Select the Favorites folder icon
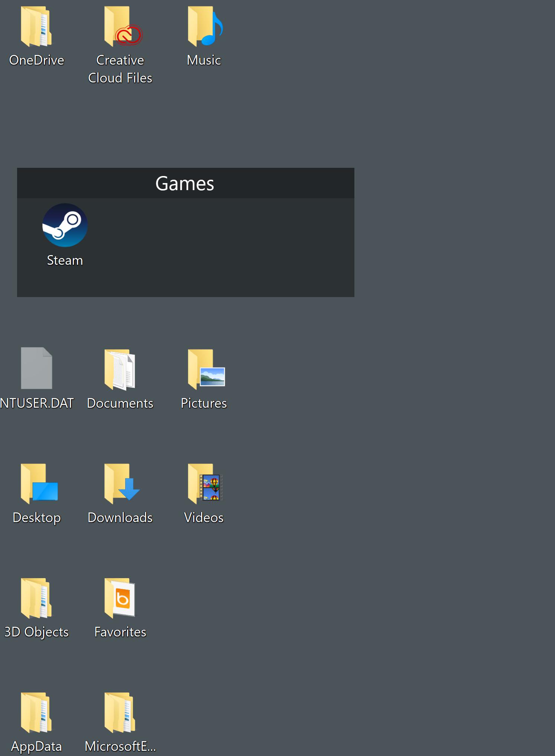Viewport: 555px width, 756px height. 120,598
